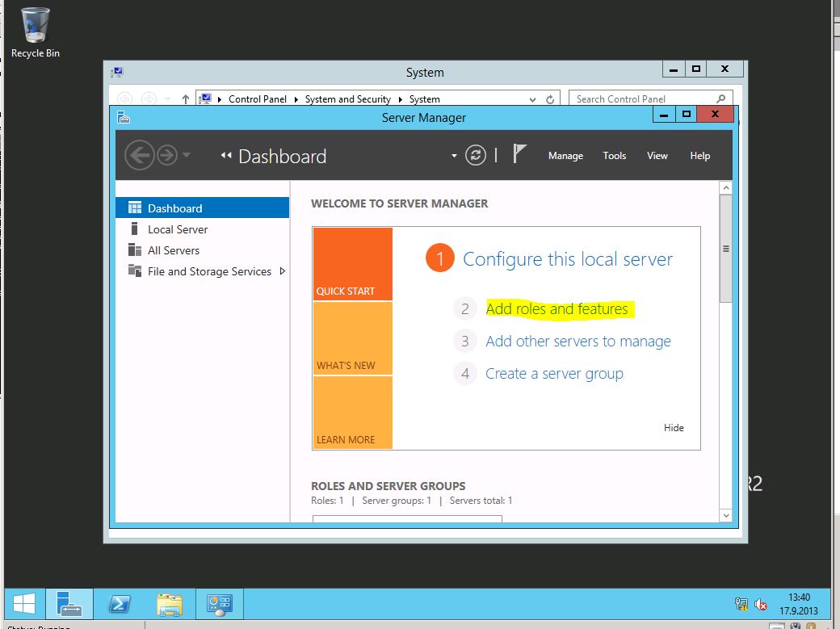The width and height of the screenshot is (840, 629).
Task: Click the System window up arrow
Action: point(185,99)
